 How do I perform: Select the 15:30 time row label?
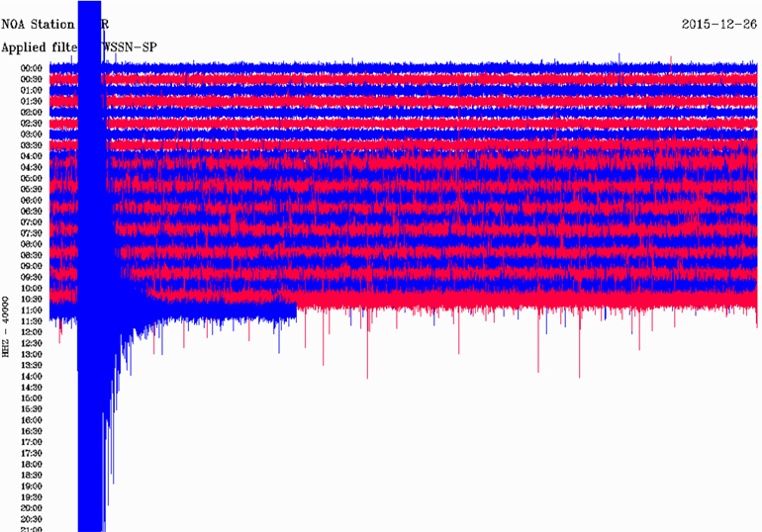(31, 409)
